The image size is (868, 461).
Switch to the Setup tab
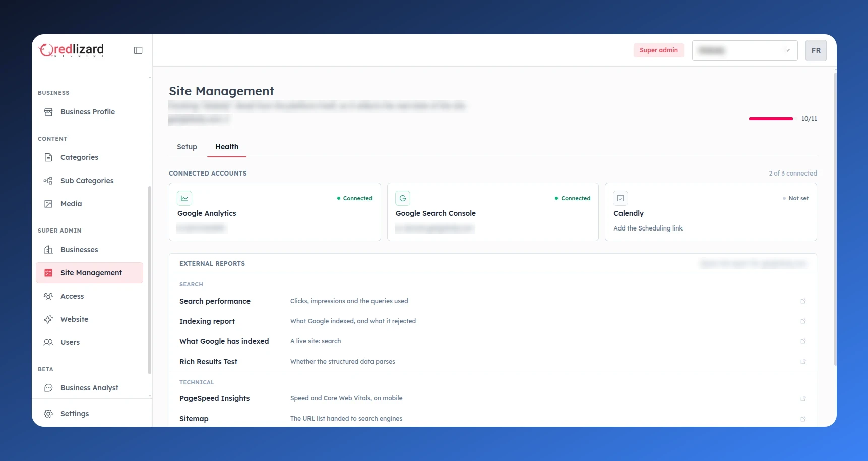tap(187, 147)
